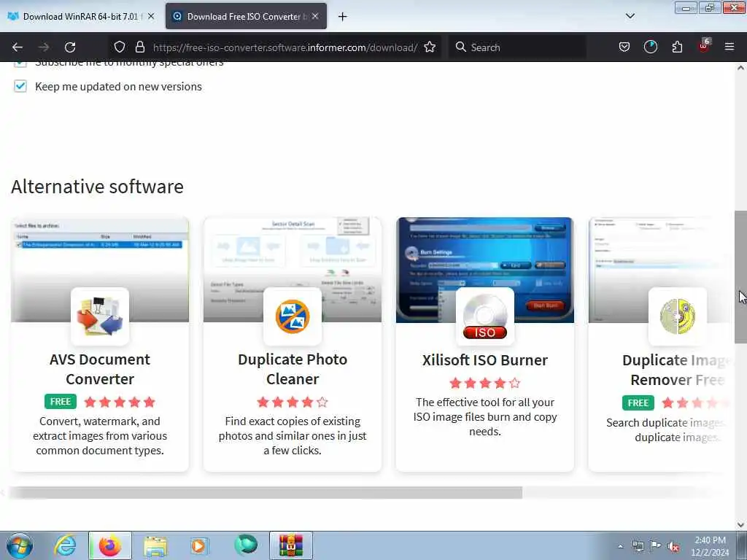Click the FREE badge on Duplicate Image Remover

point(638,402)
